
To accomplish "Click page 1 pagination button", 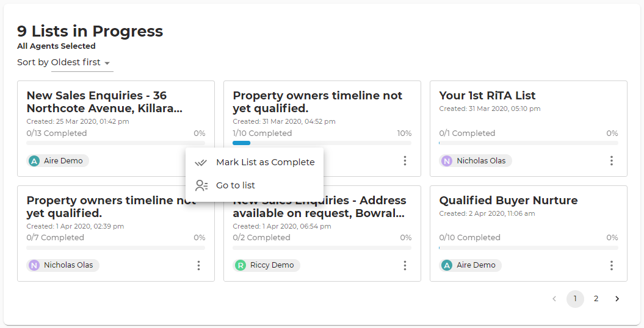I will pos(575,299).
